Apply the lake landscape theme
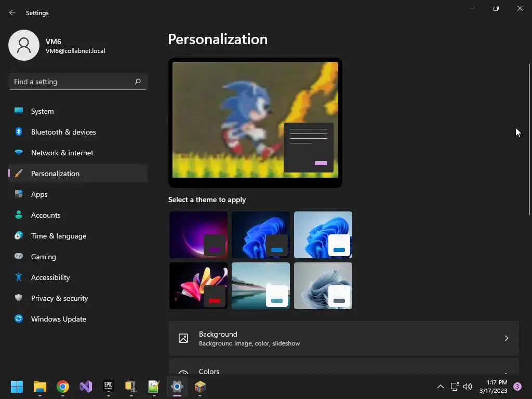Viewport: 532px width, 399px height. pos(261,286)
